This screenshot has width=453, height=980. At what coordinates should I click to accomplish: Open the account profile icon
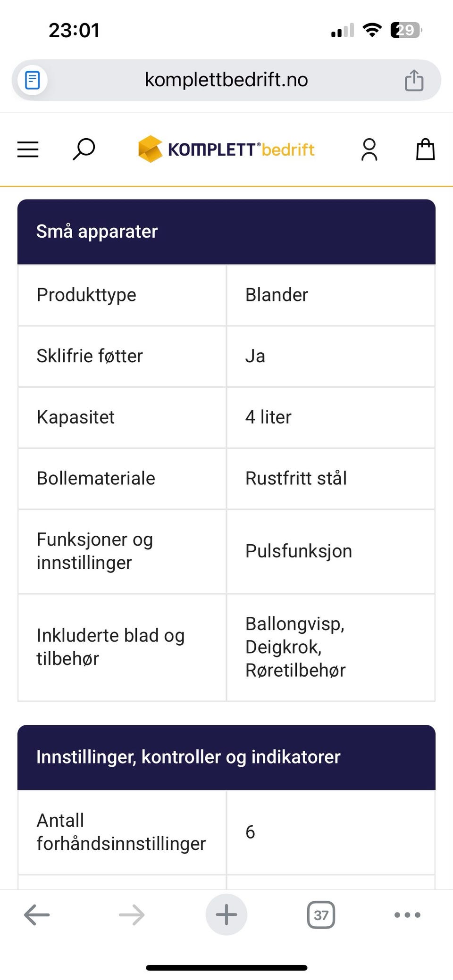click(x=369, y=149)
